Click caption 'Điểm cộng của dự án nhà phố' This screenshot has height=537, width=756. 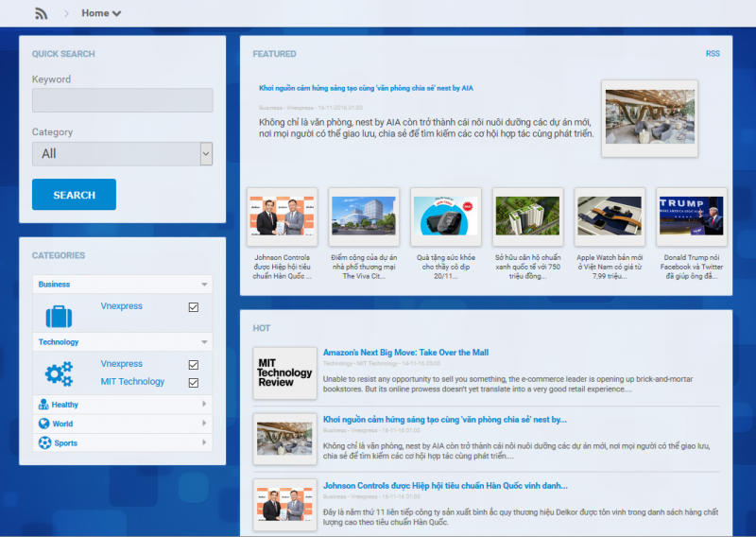click(364, 267)
